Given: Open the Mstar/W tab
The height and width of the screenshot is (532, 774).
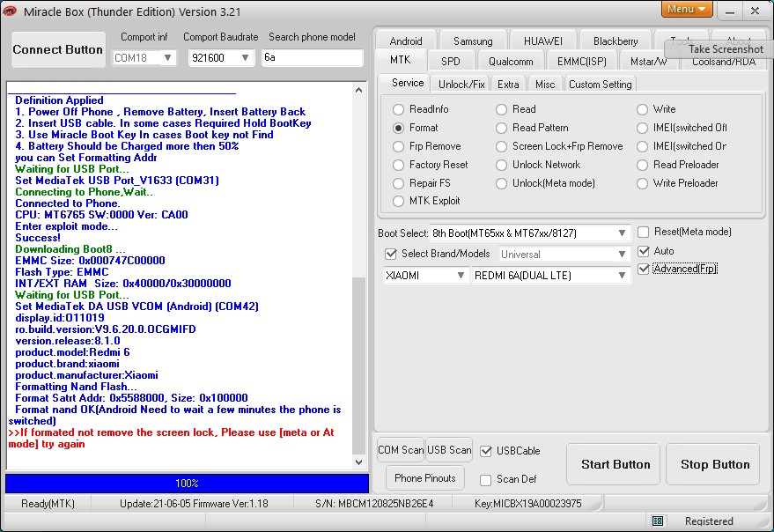Looking at the screenshot, I should click(648, 63).
